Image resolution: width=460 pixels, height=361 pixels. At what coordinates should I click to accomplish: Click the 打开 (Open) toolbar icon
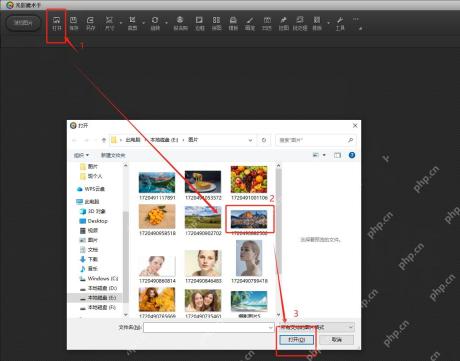57,24
